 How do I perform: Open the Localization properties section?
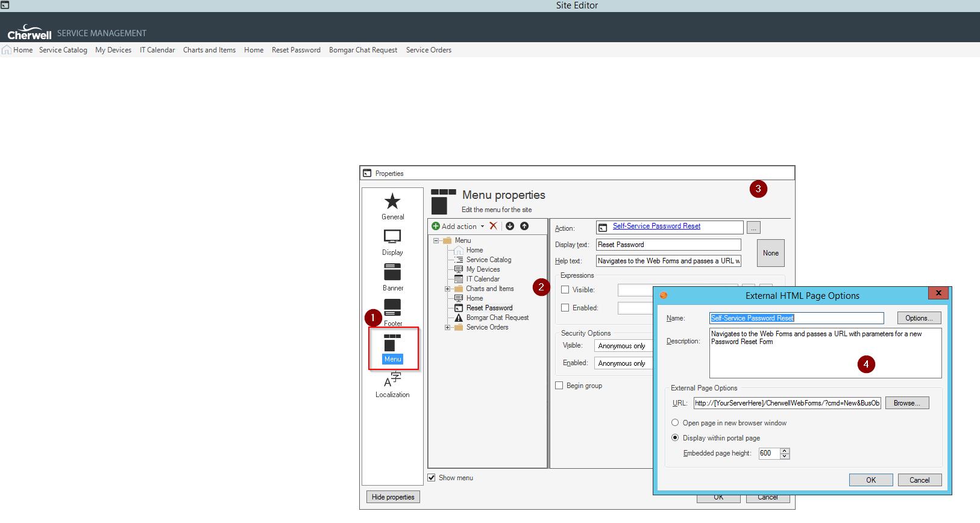click(392, 385)
